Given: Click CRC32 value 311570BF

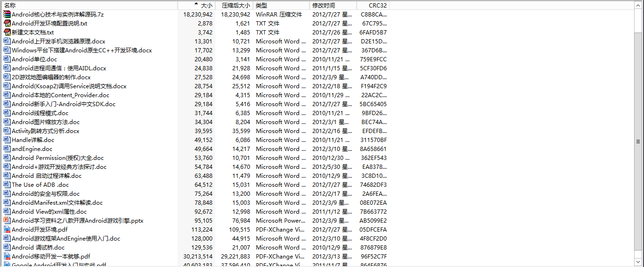Looking at the screenshot, I should coord(374,140).
